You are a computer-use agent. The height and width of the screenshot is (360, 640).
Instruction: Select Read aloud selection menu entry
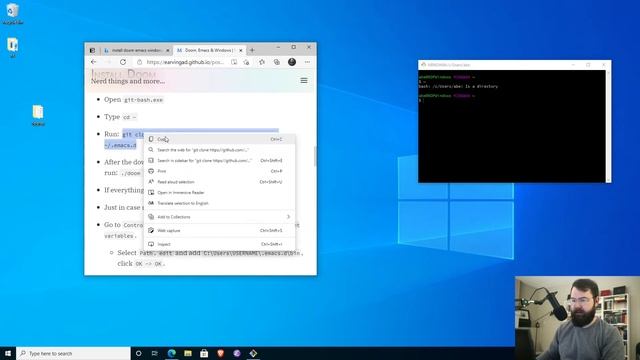(219, 182)
